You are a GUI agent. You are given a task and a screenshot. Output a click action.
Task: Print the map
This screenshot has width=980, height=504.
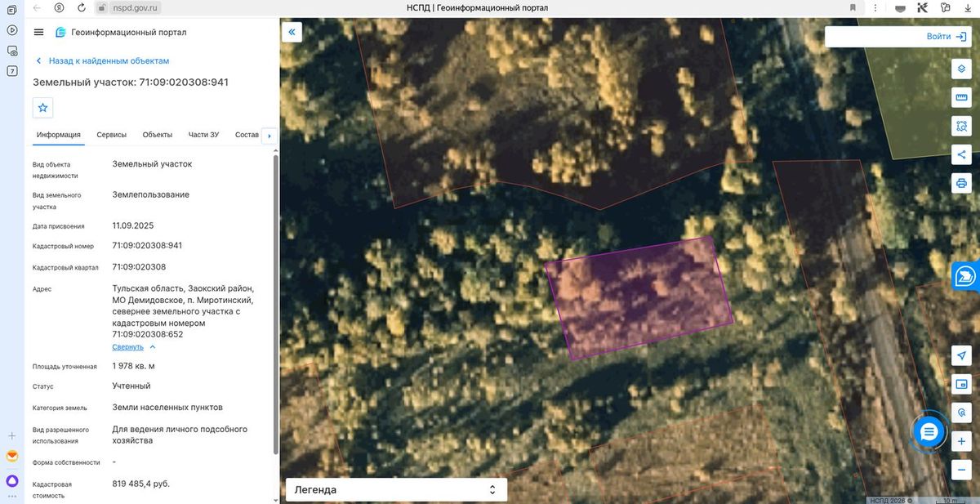961,183
